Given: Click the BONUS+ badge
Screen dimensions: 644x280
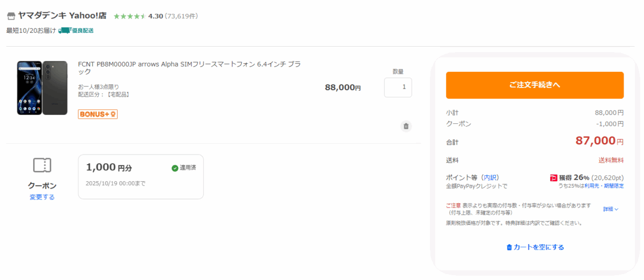Looking at the screenshot, I should (98, 114).
